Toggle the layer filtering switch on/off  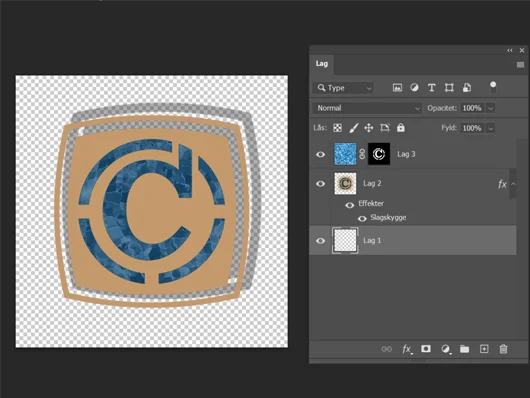click(493, 87)
